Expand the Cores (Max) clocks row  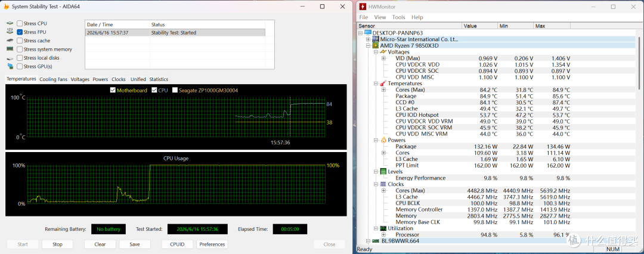pos(383,191)
